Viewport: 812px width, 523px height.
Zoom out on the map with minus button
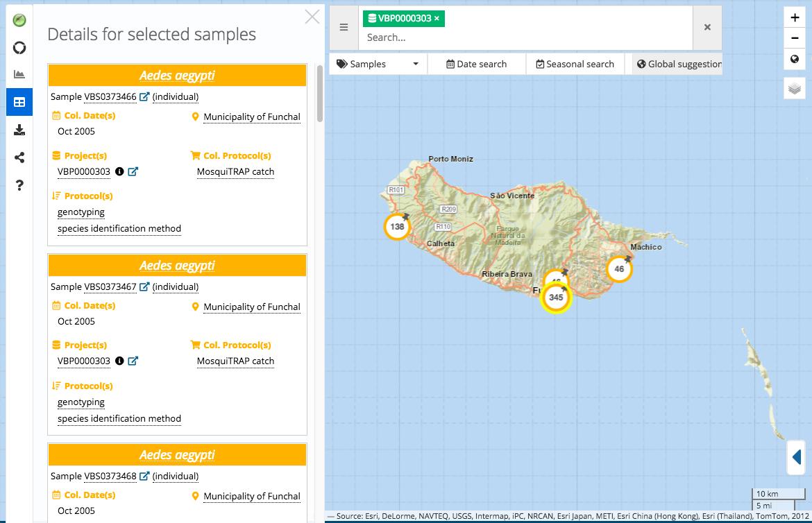tap(795, 38)
